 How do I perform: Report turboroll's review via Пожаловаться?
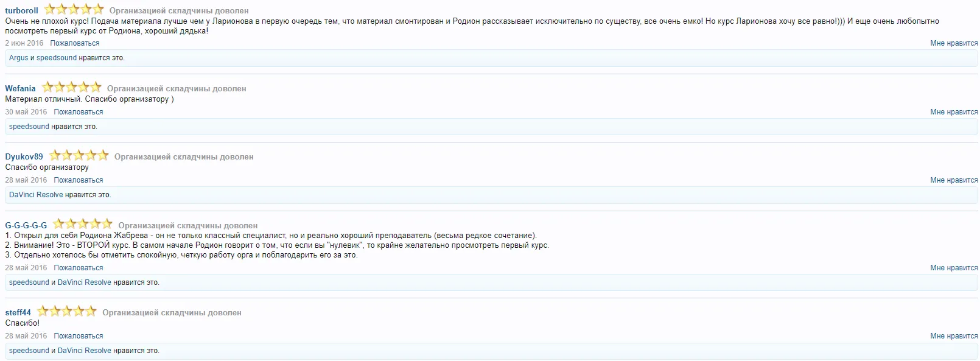pyautogui.click(x=74, y=43)
